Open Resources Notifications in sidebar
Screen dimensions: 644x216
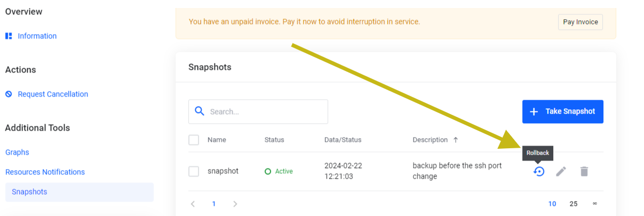[45, 172]
